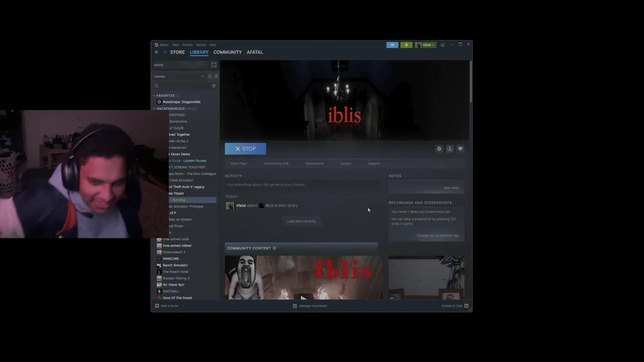Open the Store Page link

(238, 163)
